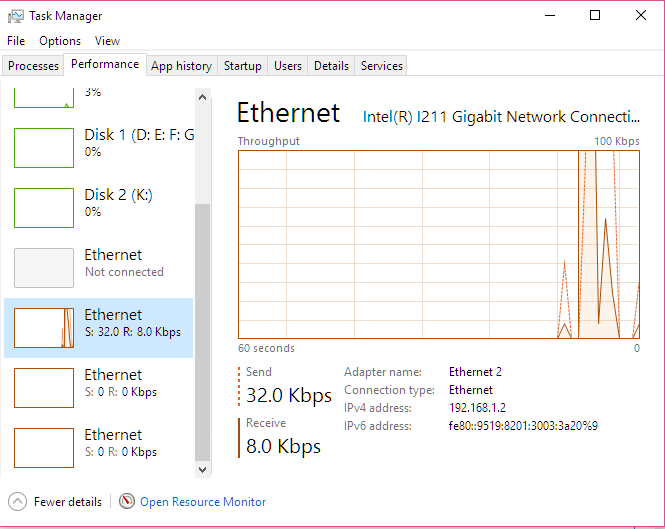Screen dimensions: 665x529
Task: Click the Ethernet throughput graph
Action: [x=439, y=244]
